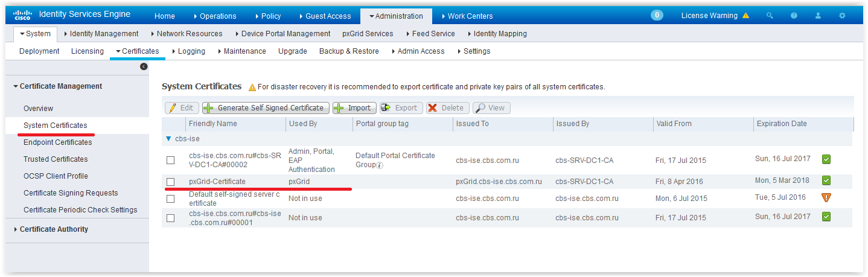This screenshot has width=868, height=277.
Task: Expand the Identity Mapping submenu
Action: point(496,34)
